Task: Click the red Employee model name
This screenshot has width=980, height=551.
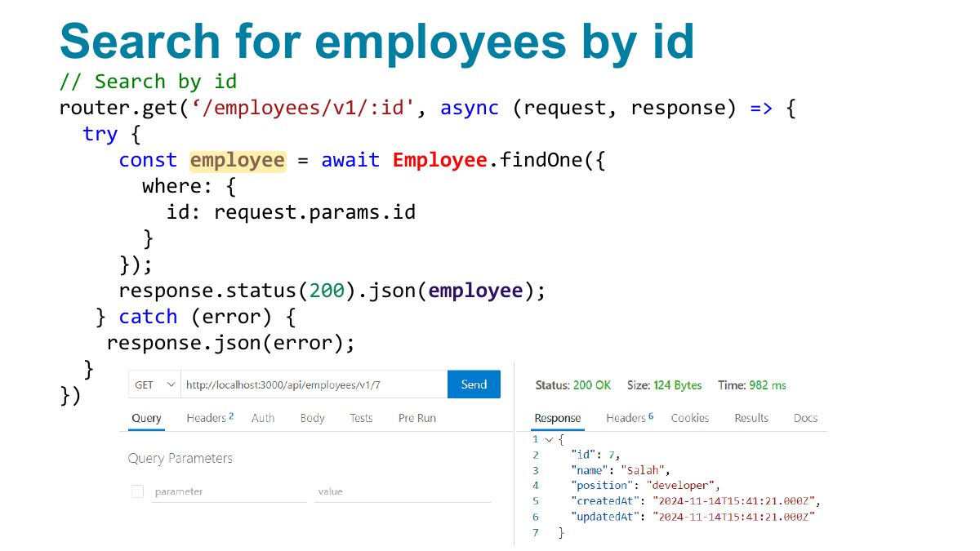Action: 439,160
